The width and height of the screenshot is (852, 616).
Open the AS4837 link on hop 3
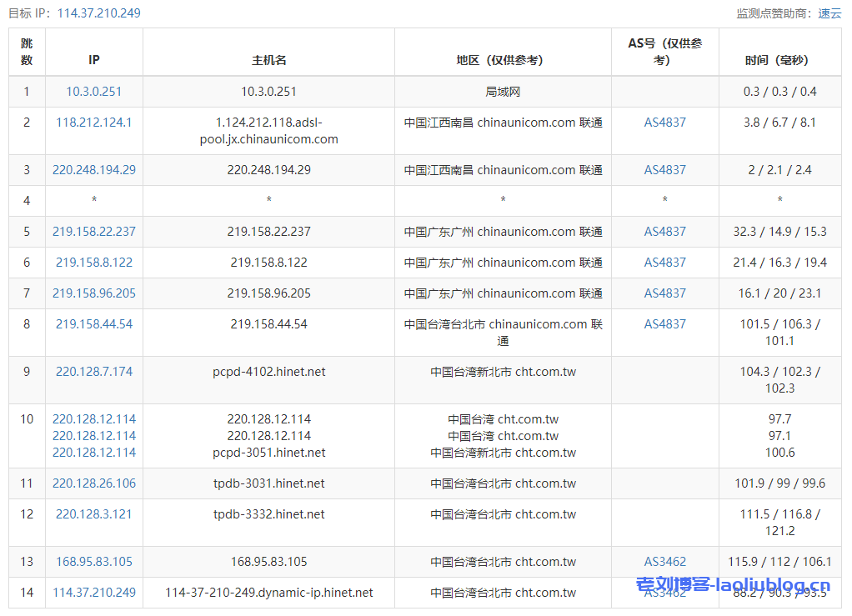pyautogui.click(x=664, y=169)
